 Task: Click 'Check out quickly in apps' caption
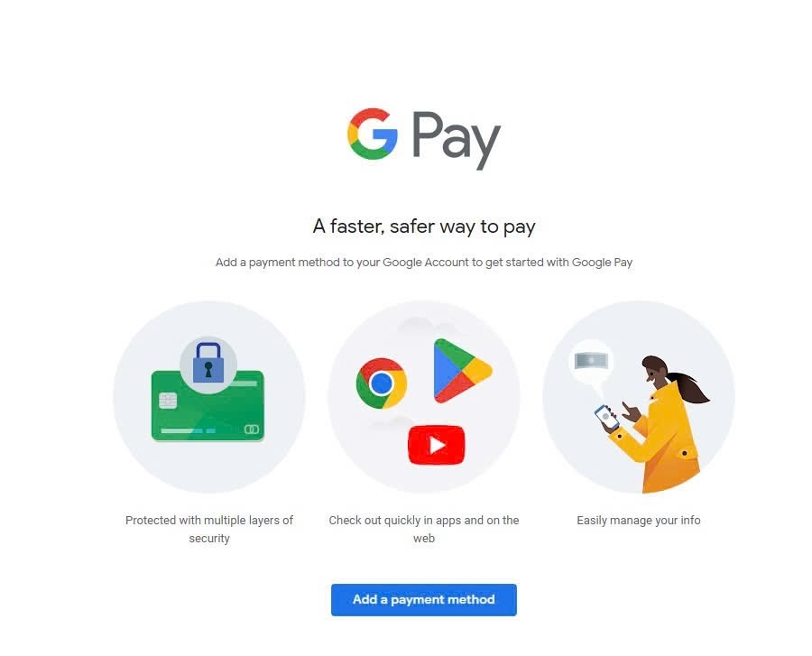[x=424, y=529]
